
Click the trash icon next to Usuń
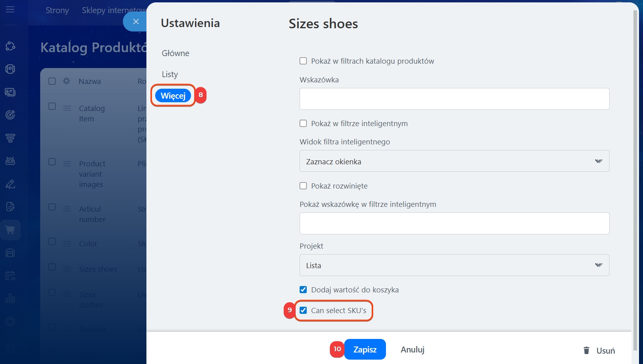586,350
